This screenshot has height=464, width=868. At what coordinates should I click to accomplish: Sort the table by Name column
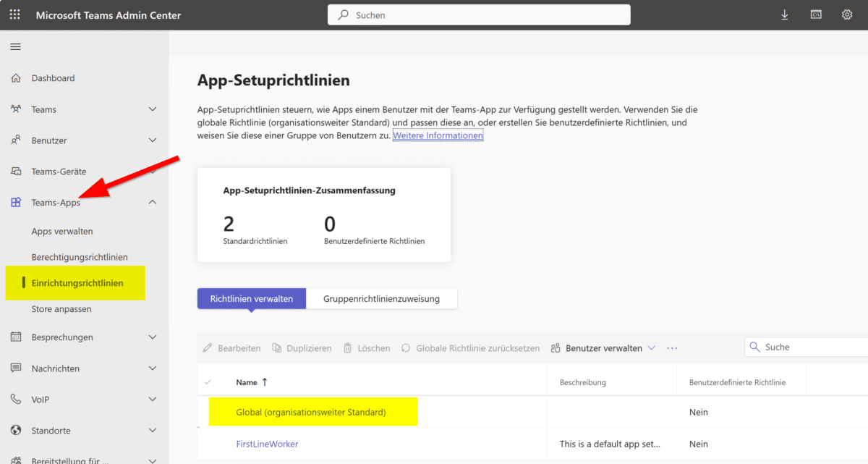pyautogui.click(x=247, y=382)
